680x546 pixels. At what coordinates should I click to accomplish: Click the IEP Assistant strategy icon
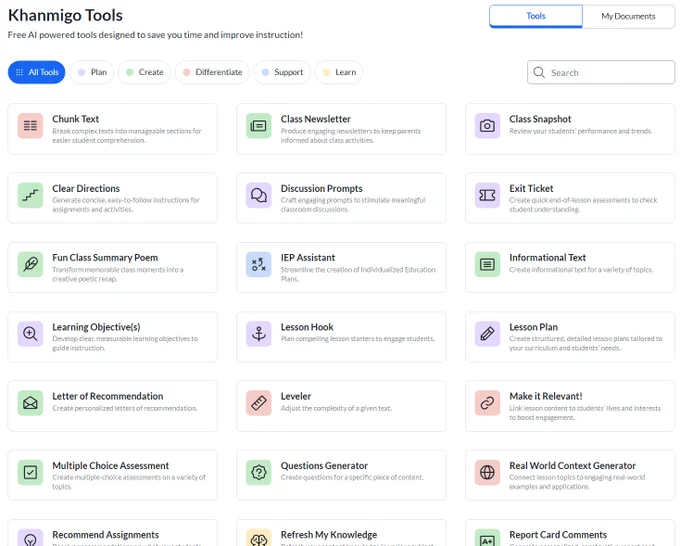[258, 264]
